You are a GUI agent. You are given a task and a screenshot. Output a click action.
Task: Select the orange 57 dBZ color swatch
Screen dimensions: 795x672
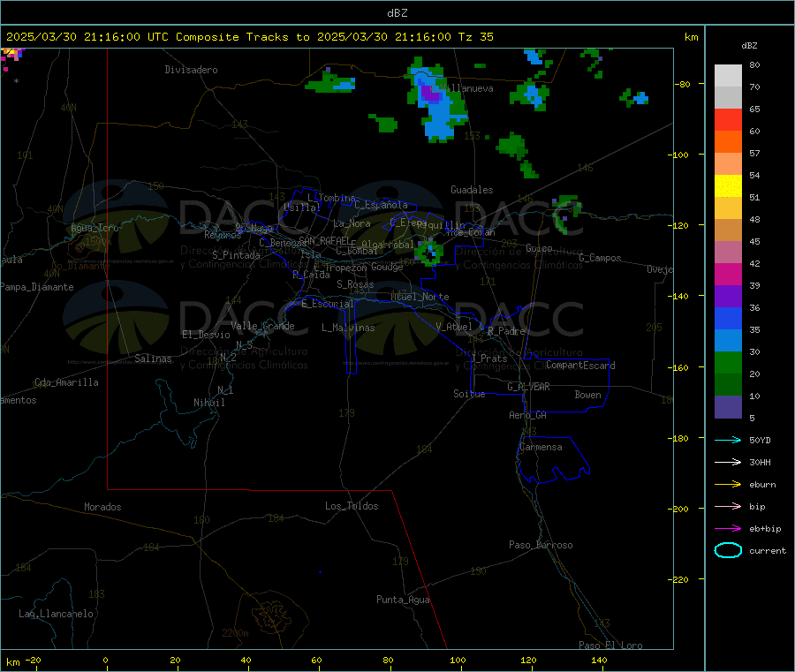pyautogui.click(x=728, y=142)
